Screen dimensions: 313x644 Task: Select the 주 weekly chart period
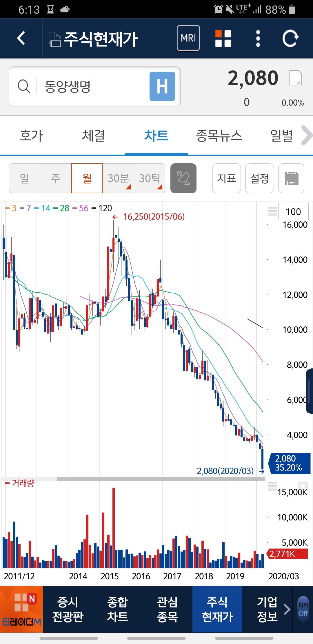tap(56, 178)
